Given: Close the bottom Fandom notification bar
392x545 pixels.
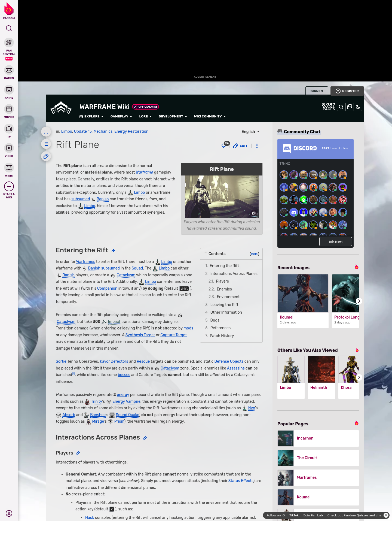Looking at the screenshot, I should click(386, 515).
